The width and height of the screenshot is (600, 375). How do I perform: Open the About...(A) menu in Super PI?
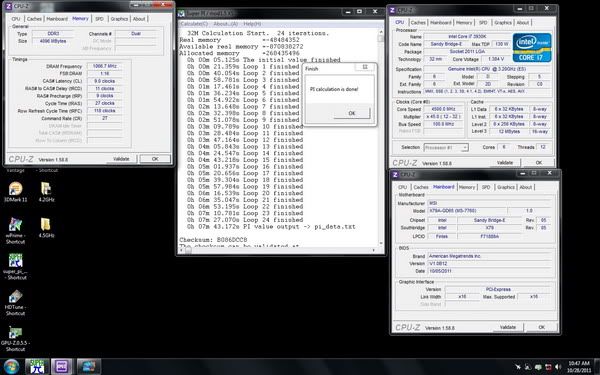pyautogui.click(x=225, y=24)
